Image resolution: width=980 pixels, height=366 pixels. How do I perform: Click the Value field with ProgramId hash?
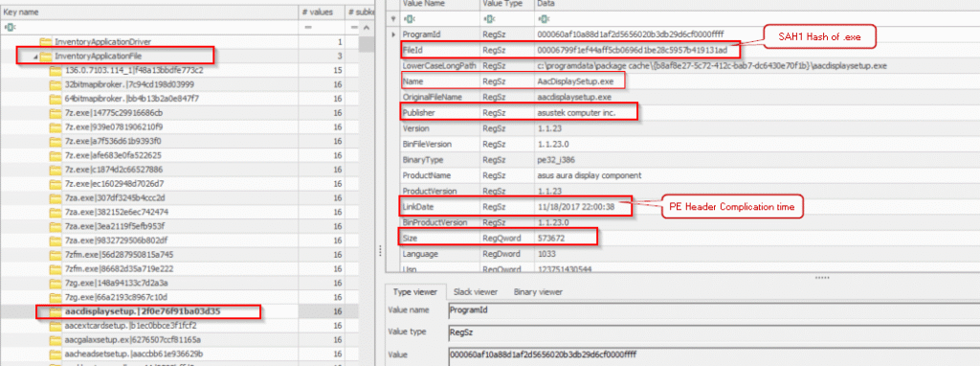click(714, 355)
